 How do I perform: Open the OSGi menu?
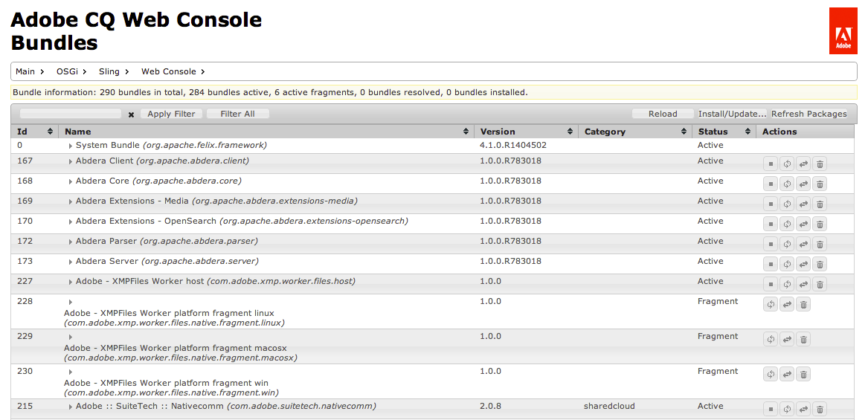tap(71, 71)
